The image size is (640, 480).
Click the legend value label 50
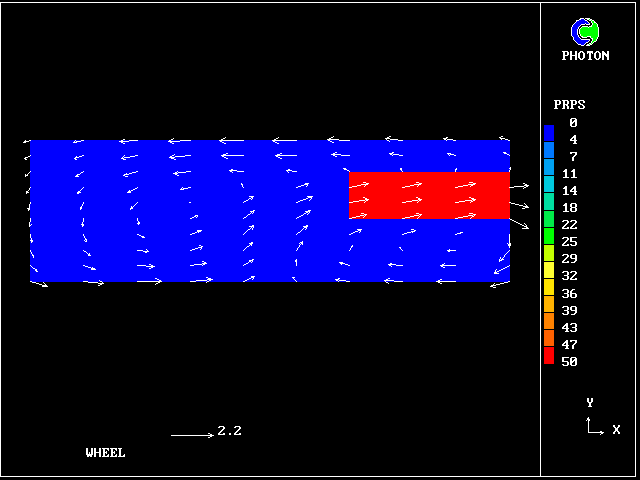tap(569, 362)
